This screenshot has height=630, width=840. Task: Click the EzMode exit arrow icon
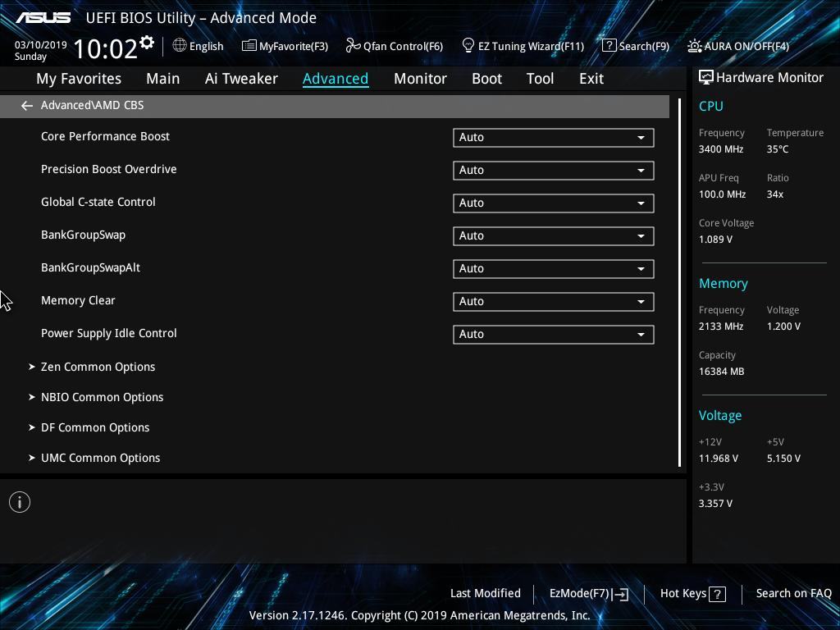click(x=620, y=594)
